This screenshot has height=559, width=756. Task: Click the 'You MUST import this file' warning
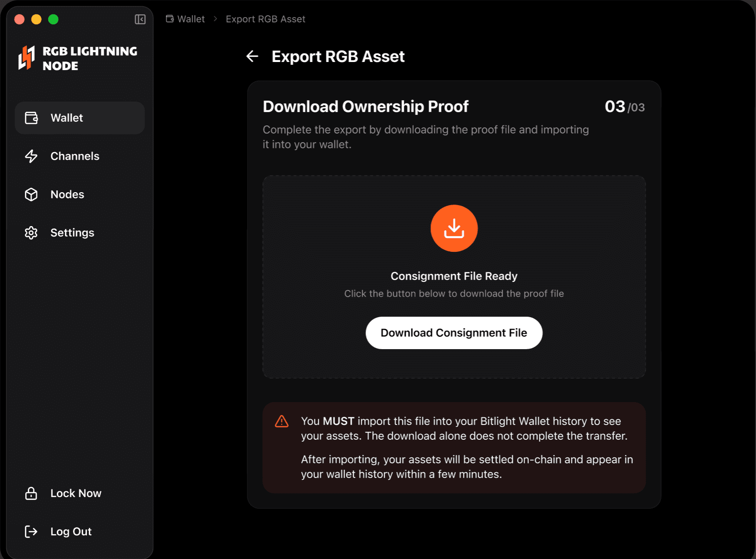coord(464,428)
